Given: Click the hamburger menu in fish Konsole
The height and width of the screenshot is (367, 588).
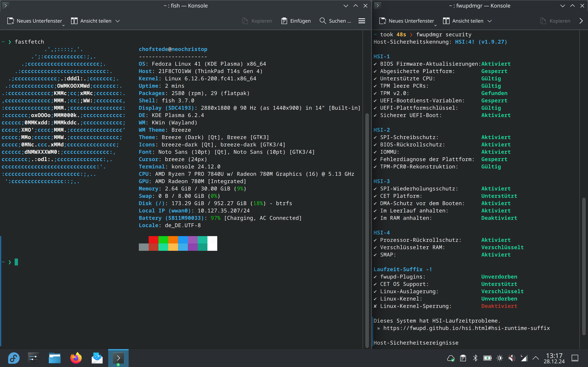Looking at the screenshot, I should coord(362,21).
